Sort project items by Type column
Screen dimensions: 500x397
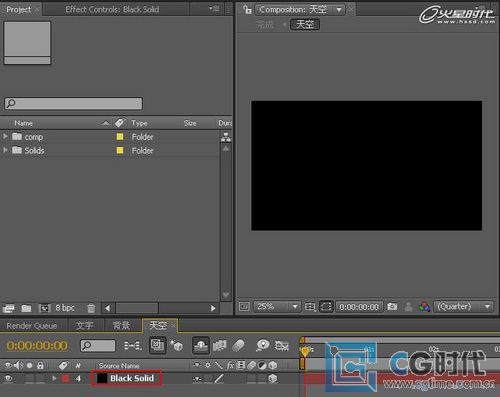click(x=139, y=123)
